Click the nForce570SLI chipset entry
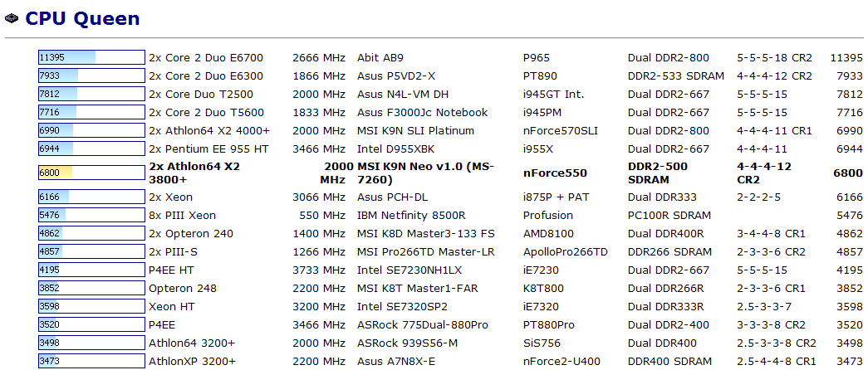The image size is (868, 370). [x=560, y=130]
